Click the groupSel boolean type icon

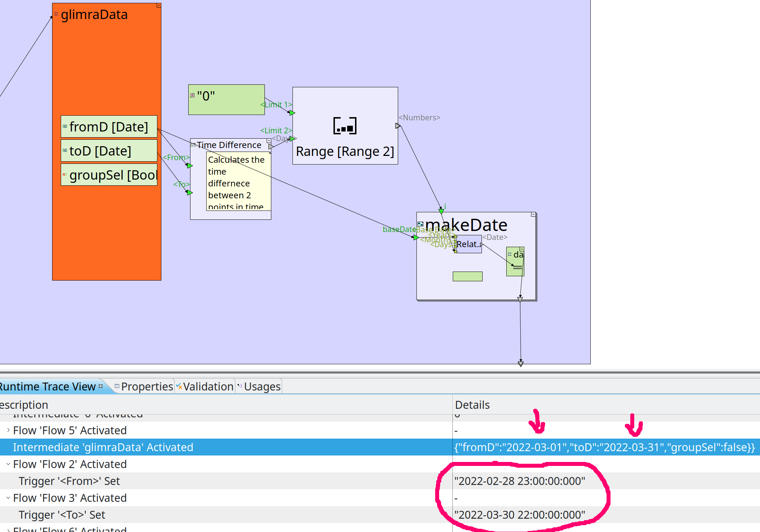tap(65, 175)
